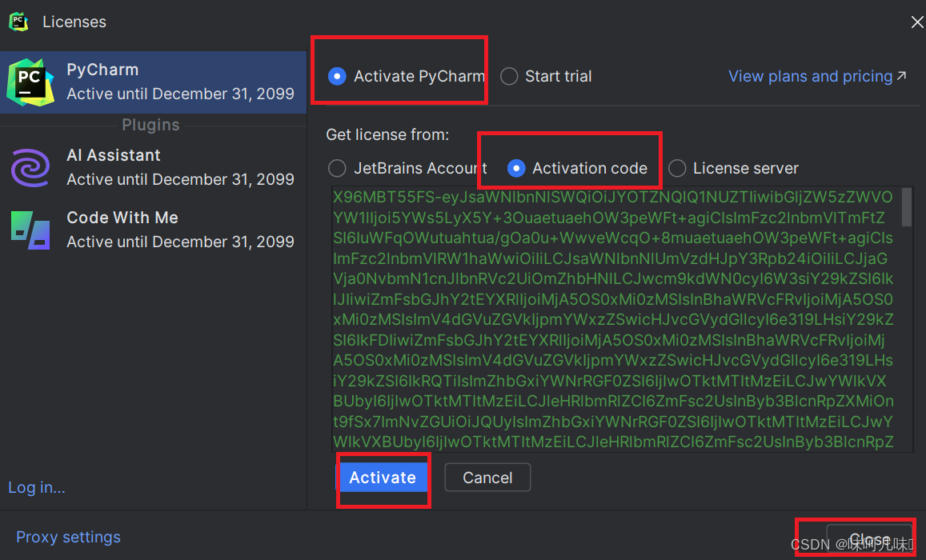The height and width of the screenshot is (560, 926).
Task: Select JetBrains Account license source
Action: (337, 168)
